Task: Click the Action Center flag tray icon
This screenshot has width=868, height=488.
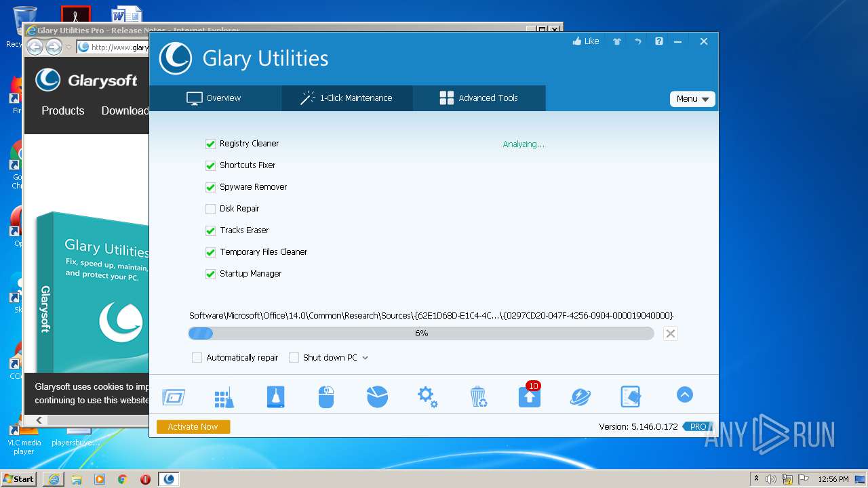Action: 803,479
